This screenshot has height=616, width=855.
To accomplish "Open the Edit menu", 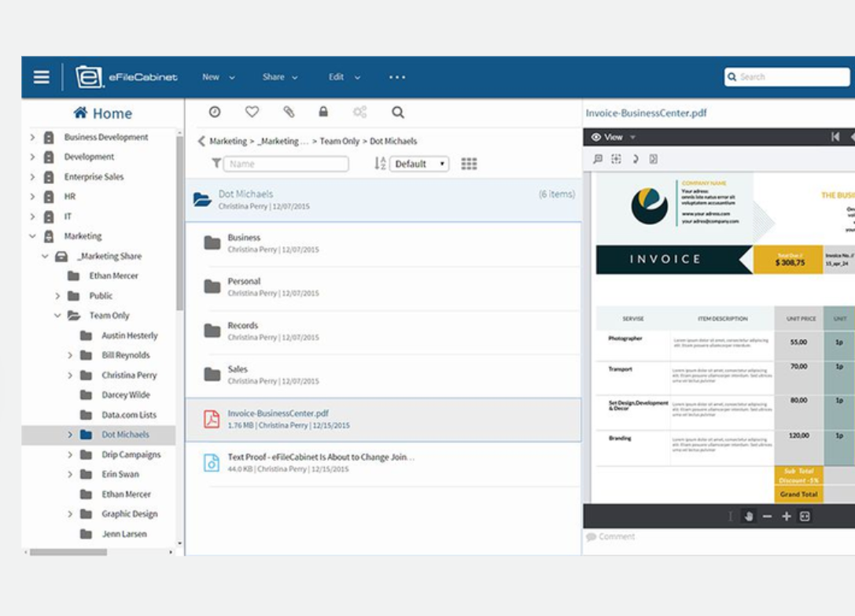I will (x=344, y=77).
